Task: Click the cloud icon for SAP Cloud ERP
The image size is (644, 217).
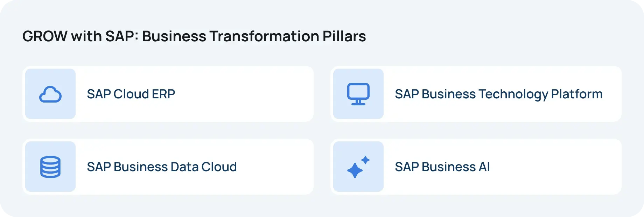Action: coord(50,94)
